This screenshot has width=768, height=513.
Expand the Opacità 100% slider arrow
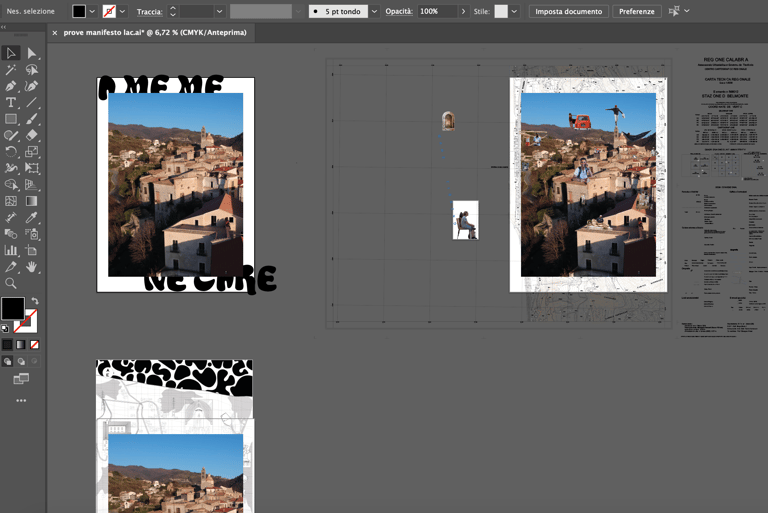(x=463, y=11)
